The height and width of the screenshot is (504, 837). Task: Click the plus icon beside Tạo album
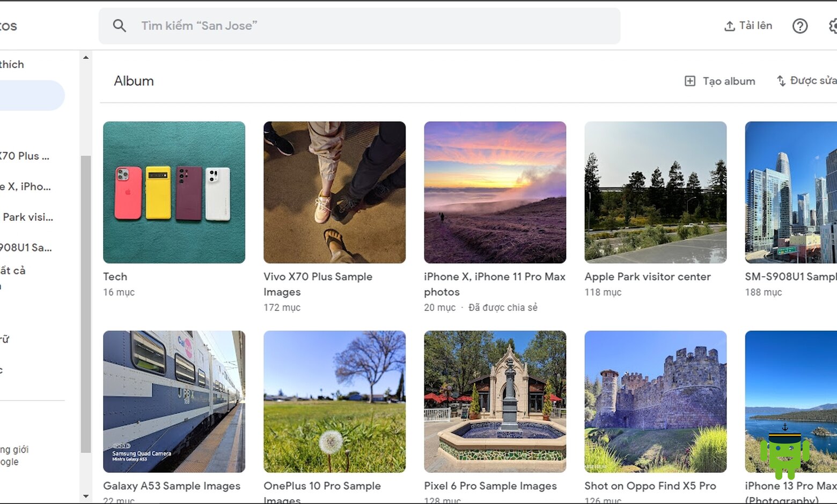tap(690, 81)
